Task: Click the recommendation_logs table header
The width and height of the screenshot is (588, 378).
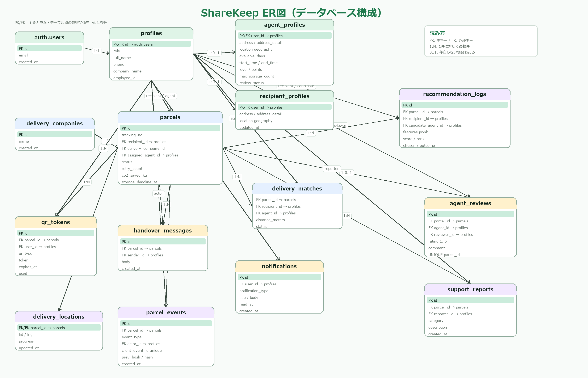Action: [x=454, y=94]
